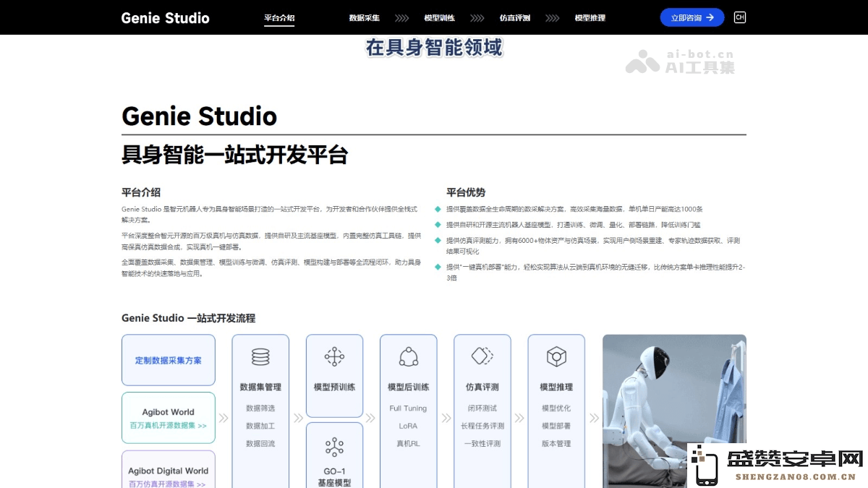Switch language with the CH icon
The image size is (868, 488).
pos(739,17)
